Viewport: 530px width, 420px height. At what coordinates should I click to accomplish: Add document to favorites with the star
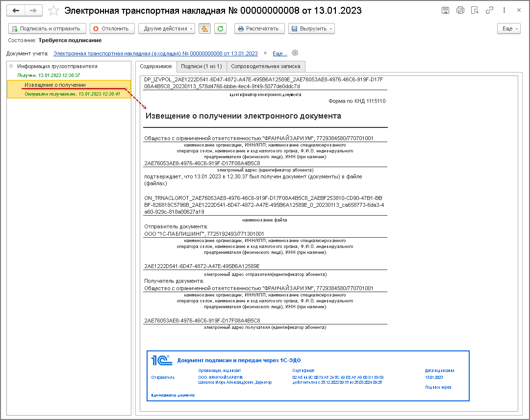53,10
